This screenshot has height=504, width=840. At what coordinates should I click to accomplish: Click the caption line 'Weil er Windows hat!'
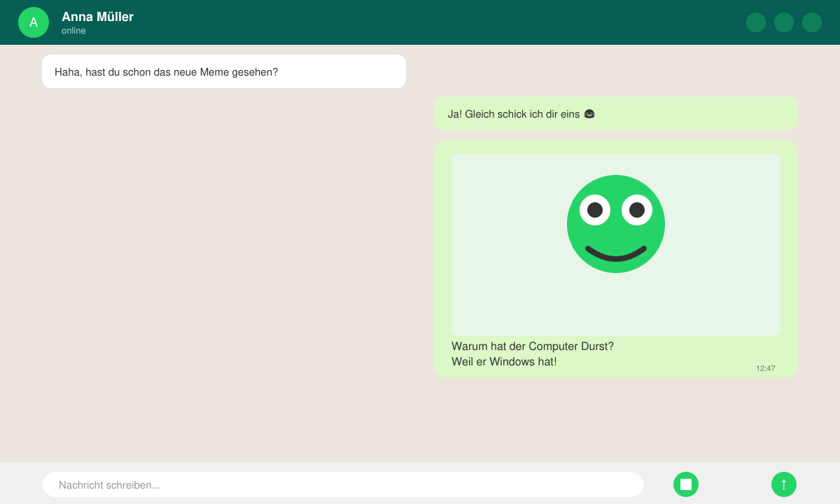[x=504, y=362]
